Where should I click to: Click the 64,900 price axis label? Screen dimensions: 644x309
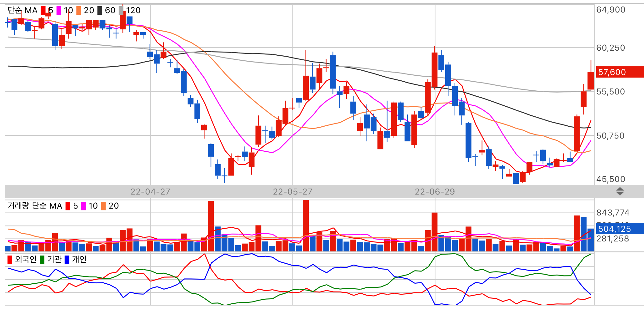pos(611,10)
